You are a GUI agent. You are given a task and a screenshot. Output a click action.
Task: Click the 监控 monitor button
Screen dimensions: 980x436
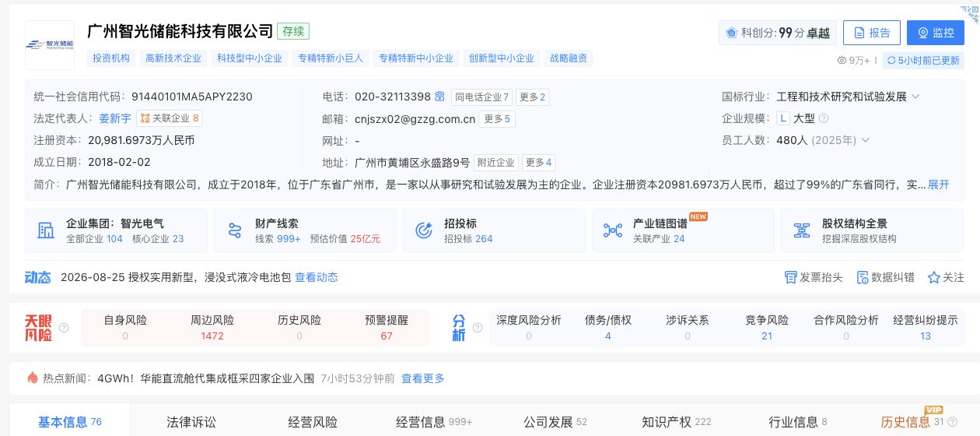[x=936, y=33]
